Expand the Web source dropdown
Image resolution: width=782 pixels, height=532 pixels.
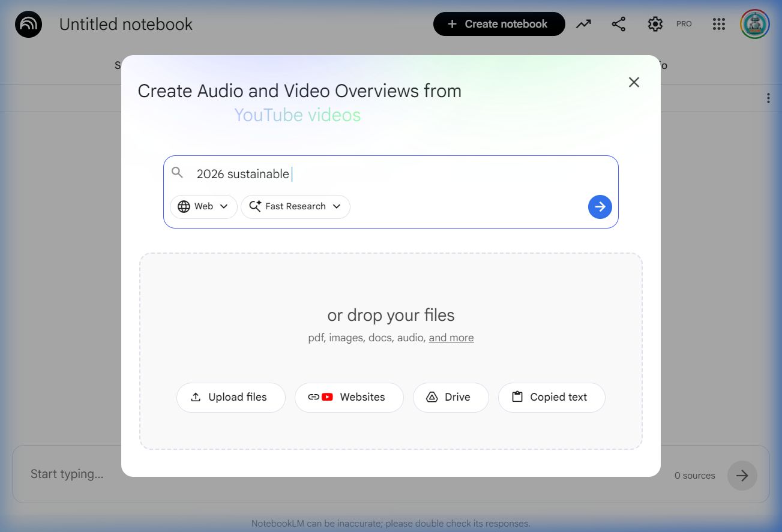click(203, 206)
